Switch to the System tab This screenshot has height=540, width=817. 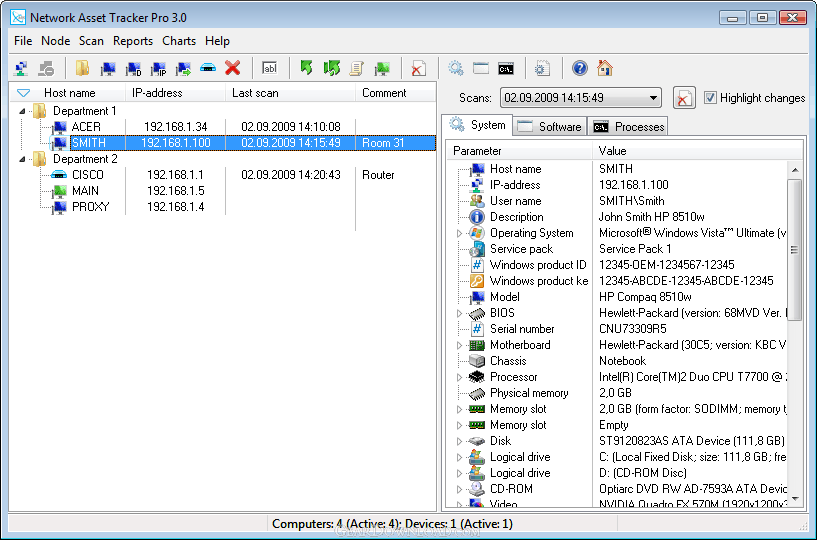point(477,125)
